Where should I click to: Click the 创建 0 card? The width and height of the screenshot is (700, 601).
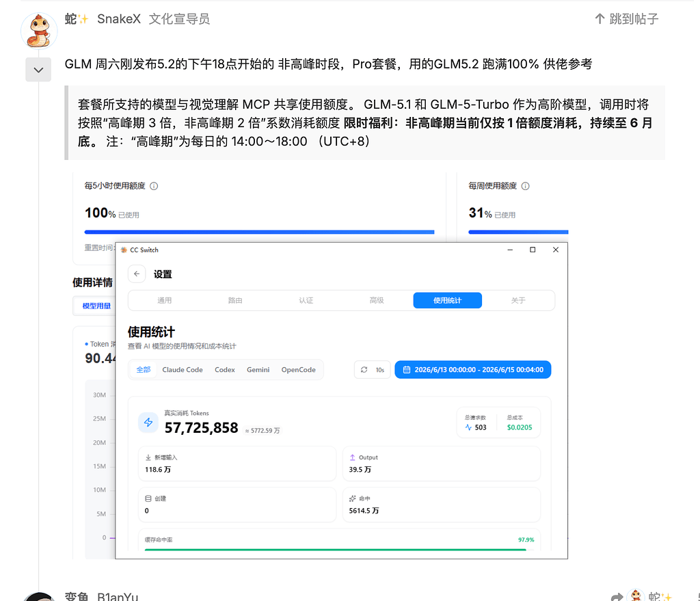click(x=237, y=505)
